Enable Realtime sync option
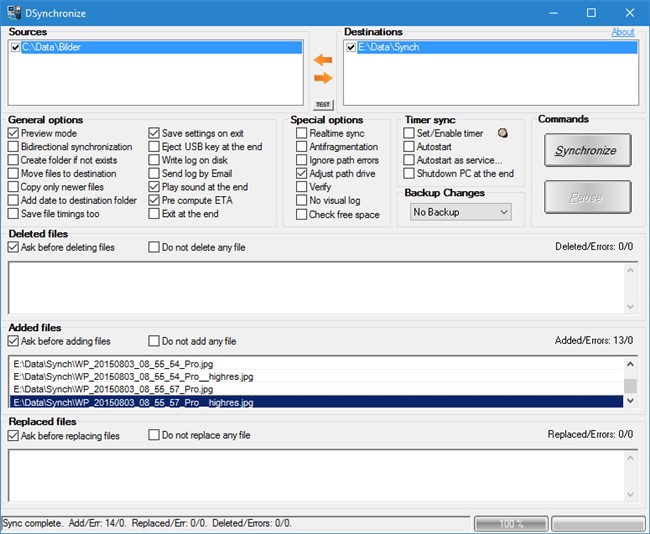 click(301, 133)
